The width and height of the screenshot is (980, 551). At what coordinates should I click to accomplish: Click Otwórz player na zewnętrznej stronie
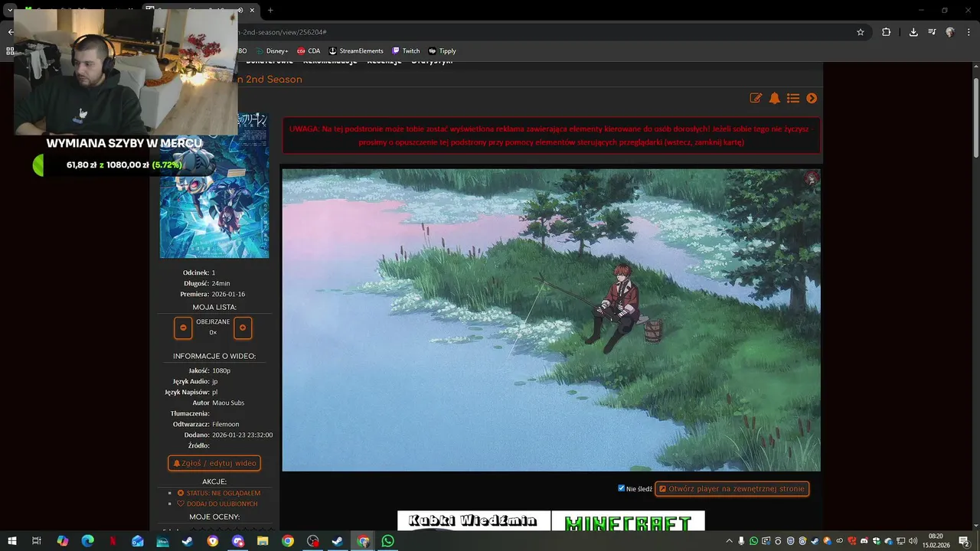[x=732, y=488]
